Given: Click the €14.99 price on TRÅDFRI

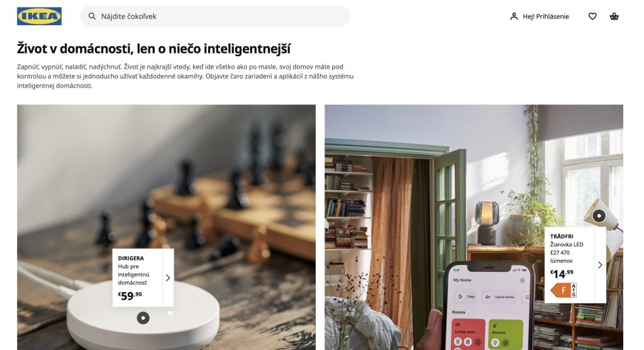Looking at the screenshot, I should (562, 273).
